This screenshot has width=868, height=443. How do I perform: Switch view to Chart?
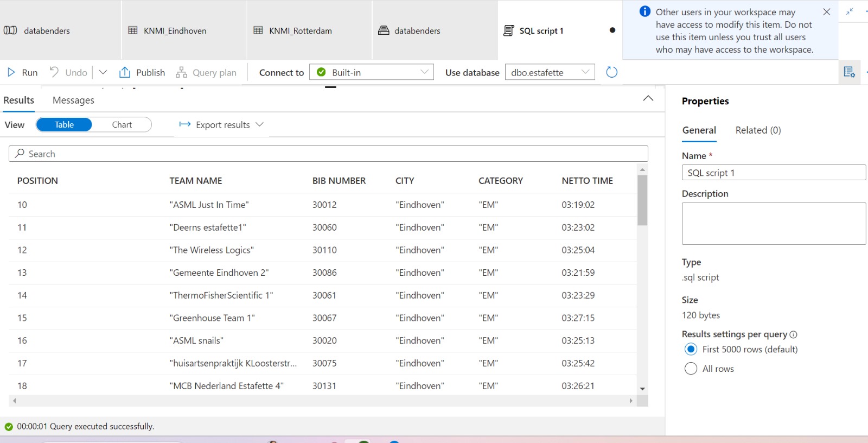pos(122,124)
